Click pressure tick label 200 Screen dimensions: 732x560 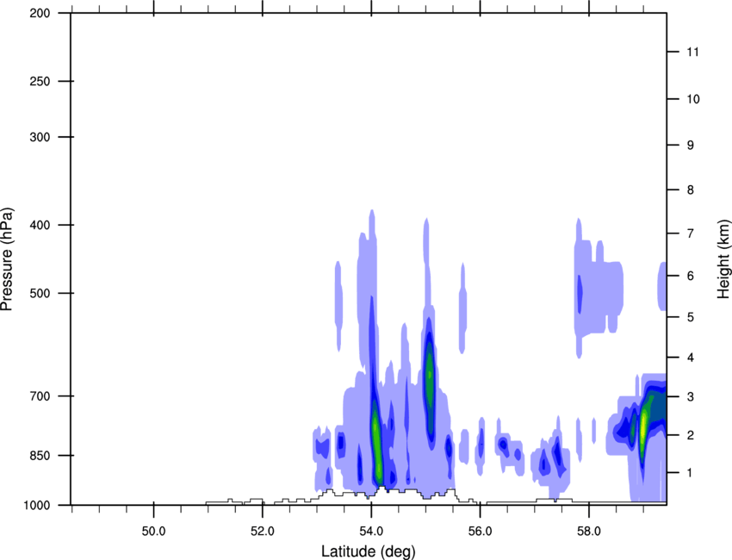click(x=40, y=13)
